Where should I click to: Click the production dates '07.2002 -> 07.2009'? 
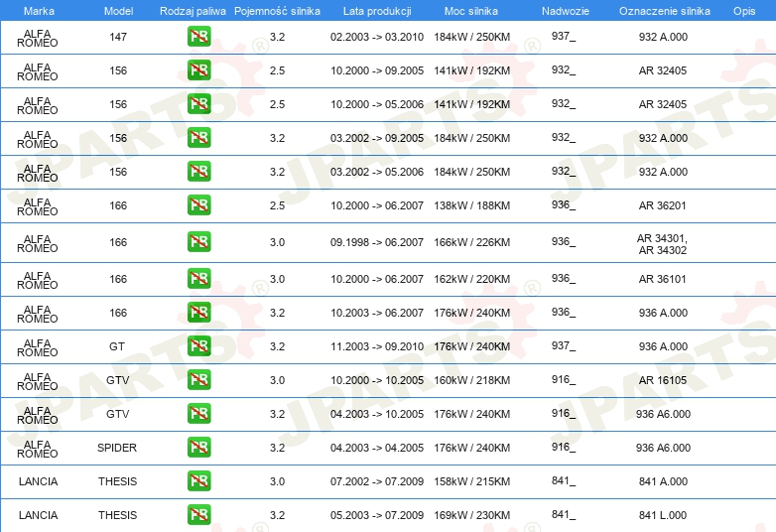click(377, 481)
